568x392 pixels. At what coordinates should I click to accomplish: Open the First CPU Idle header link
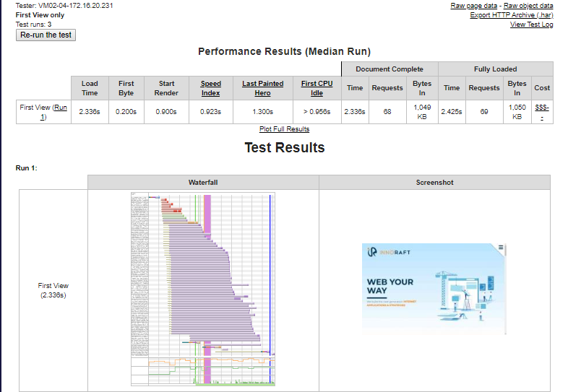click(317, 88)
